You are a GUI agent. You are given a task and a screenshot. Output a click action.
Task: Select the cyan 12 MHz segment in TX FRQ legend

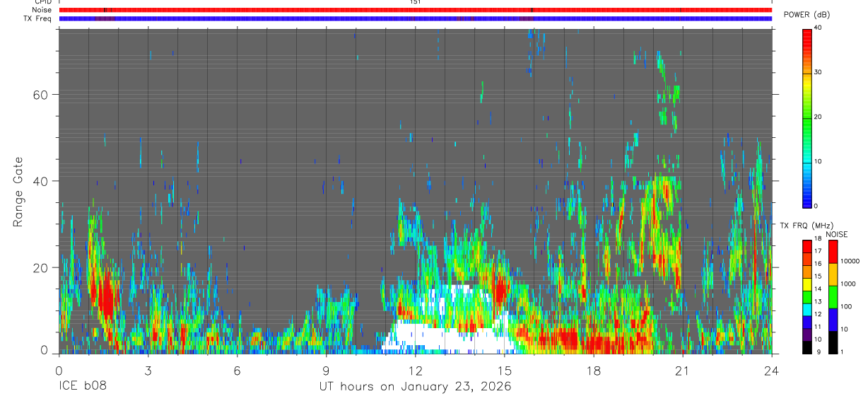[x=807, y=309]
